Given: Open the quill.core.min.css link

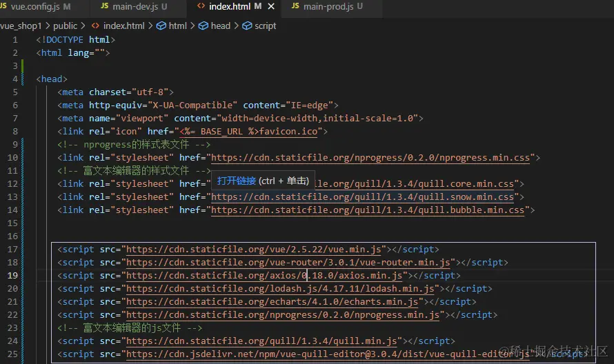Looking at the screenshot, I should click(x=415, y=184).
